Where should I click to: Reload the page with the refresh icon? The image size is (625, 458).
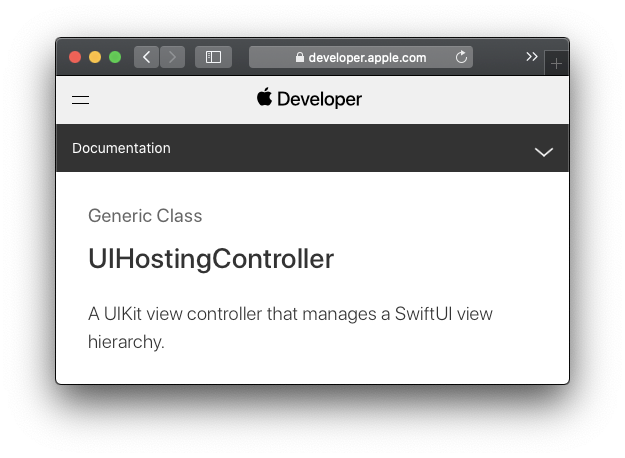tap(461, 57)
